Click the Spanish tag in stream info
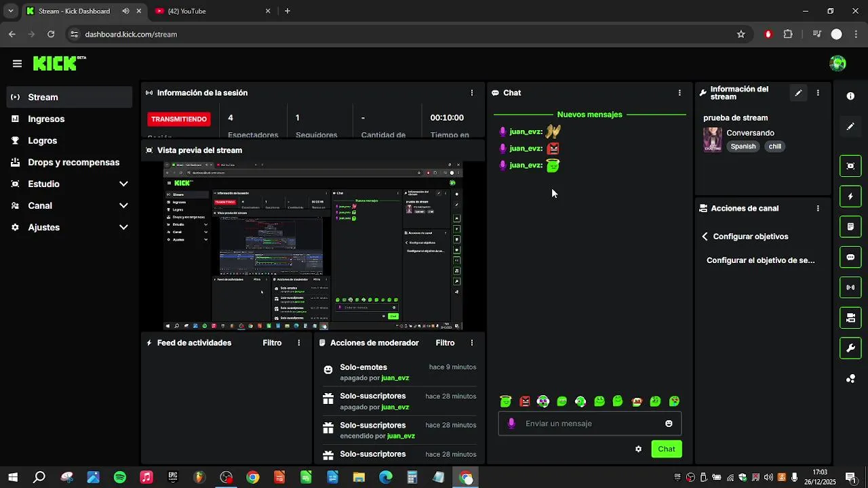 point(743,146)
